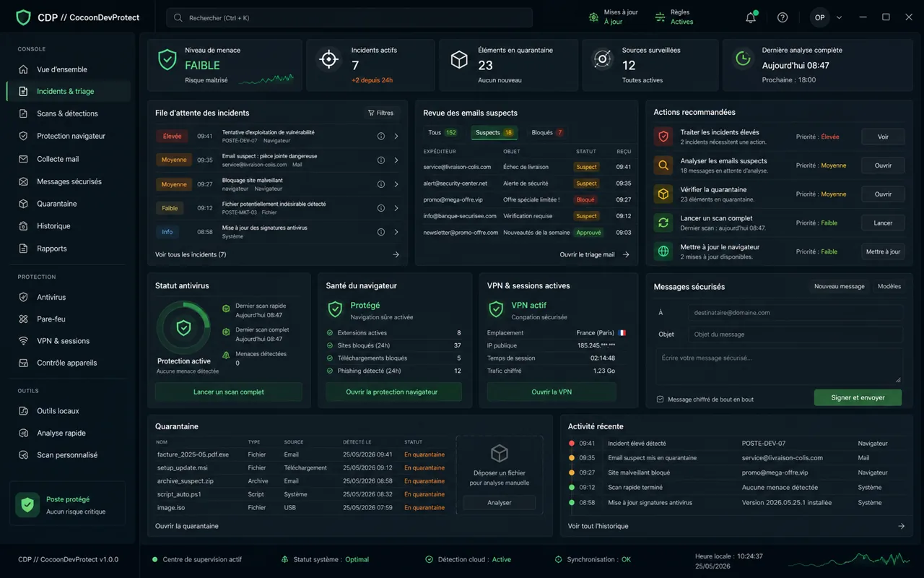Click the cube icon beside Vérifier la quarantaine
Viewport: 924px width, 578px height.
point(663,194)
